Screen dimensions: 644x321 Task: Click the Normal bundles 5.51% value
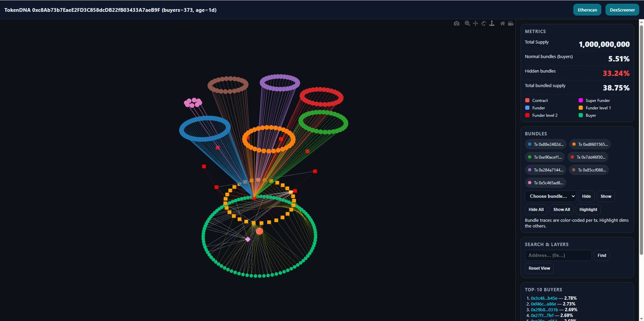click(619, 59)
